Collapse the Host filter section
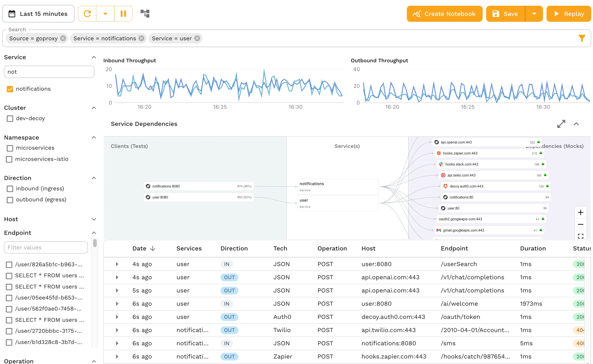The height and width of the screenshot is (364, 593). pyautogui.click(x=94, y=219)
